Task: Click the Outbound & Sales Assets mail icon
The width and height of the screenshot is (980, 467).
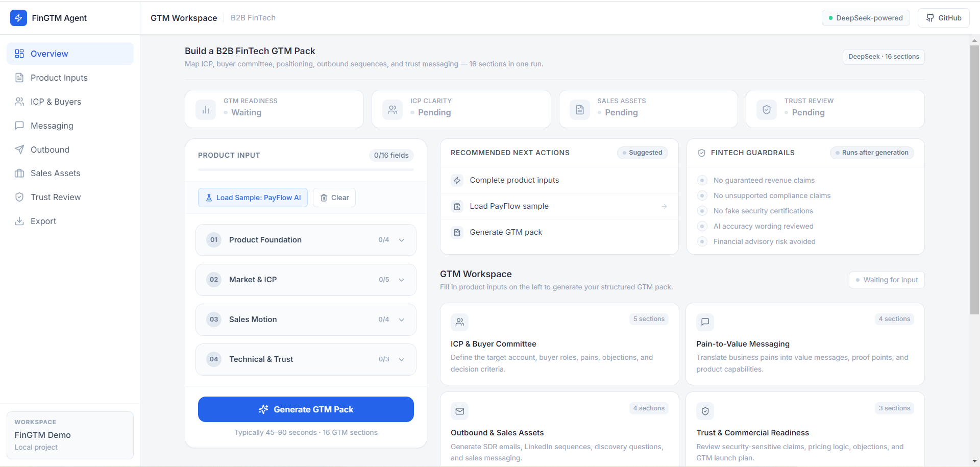Action: coord(460,411)
